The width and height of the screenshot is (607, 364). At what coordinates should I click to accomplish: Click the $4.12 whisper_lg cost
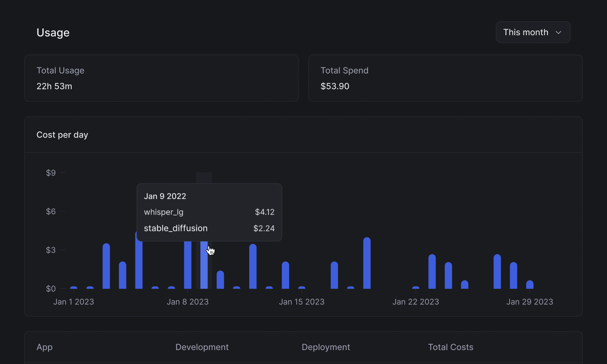click(x=265, y=212)
